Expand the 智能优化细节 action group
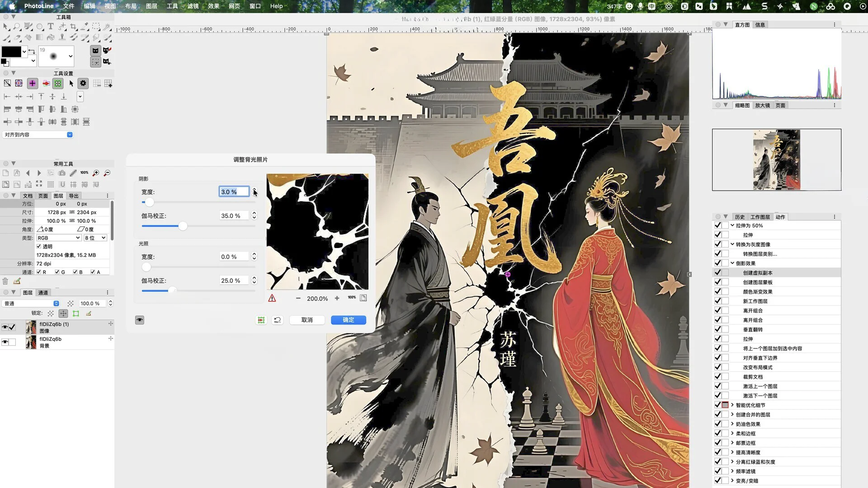868x488 pixels. (732, 405)
